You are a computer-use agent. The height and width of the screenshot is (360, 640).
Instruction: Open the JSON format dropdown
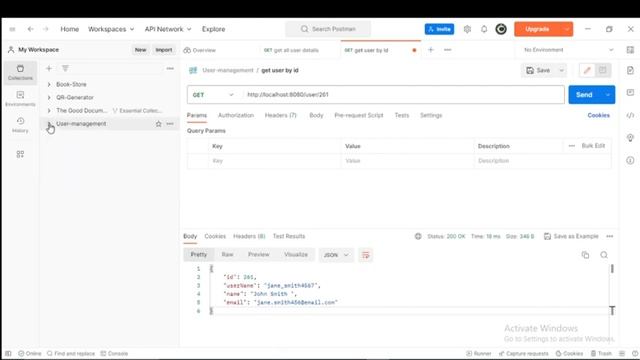[336, 255]
